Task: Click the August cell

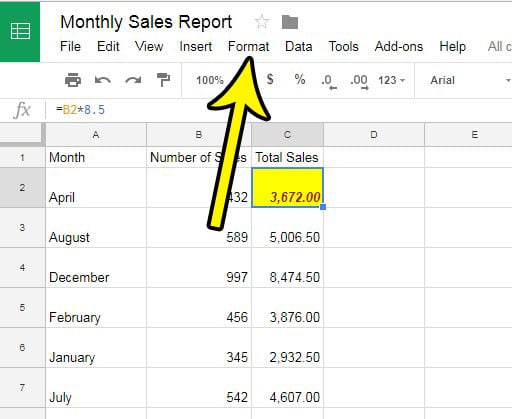Action: [x=96, y=228]
